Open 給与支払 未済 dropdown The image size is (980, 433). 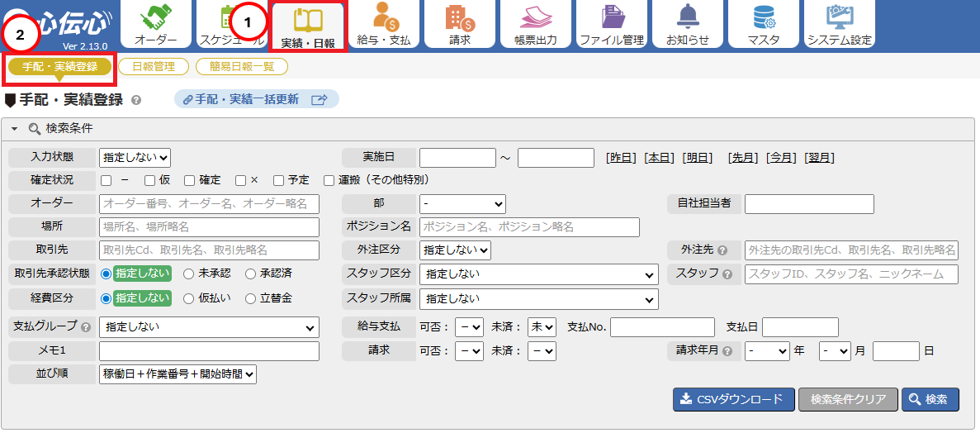[542, 326]
